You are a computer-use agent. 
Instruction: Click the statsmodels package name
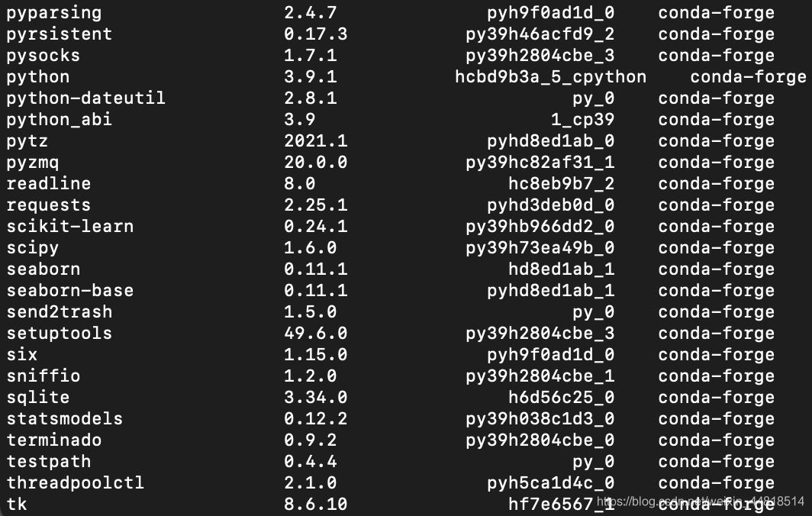tap(64, 419)
